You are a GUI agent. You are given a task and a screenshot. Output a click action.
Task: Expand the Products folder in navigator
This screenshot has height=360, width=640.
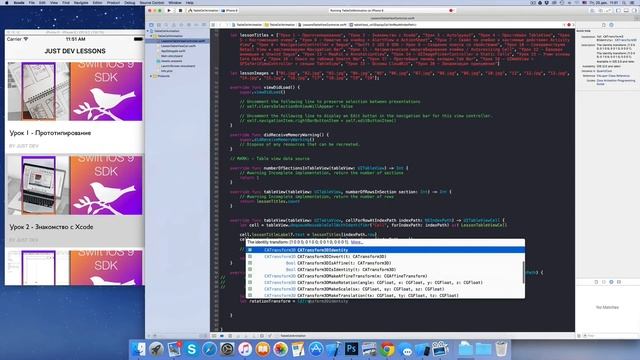pyautogui.click(x=151, y=76)
